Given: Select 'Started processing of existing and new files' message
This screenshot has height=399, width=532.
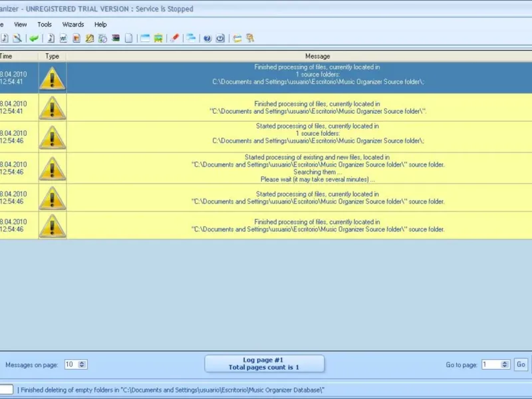Looking at the screenshot, I should coord(266,168).
